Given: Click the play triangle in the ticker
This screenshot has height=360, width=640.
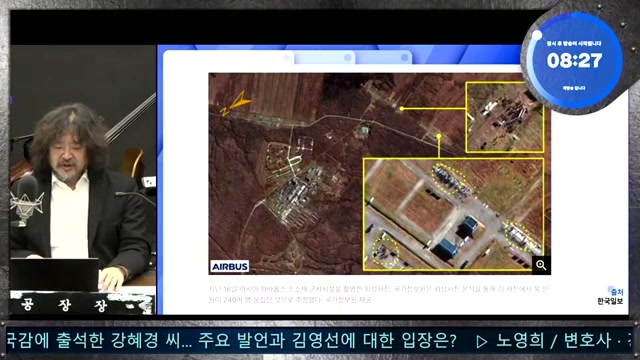Looking at the screenshot, I should pyautogui.click(x=482, y=342).
